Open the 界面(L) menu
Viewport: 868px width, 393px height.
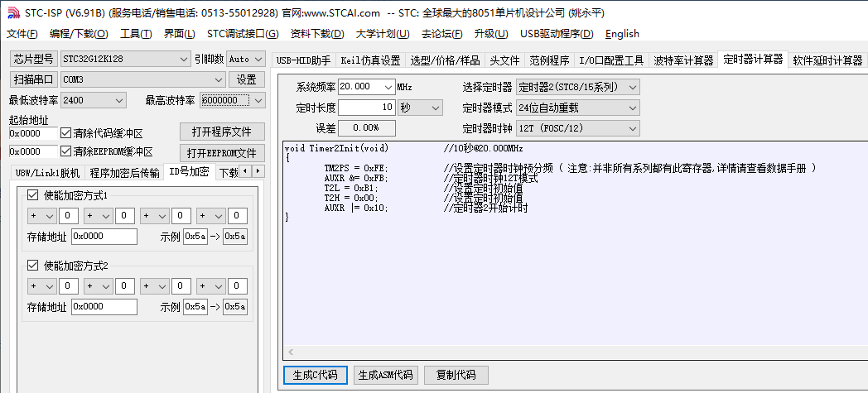[x=180, y=34]
